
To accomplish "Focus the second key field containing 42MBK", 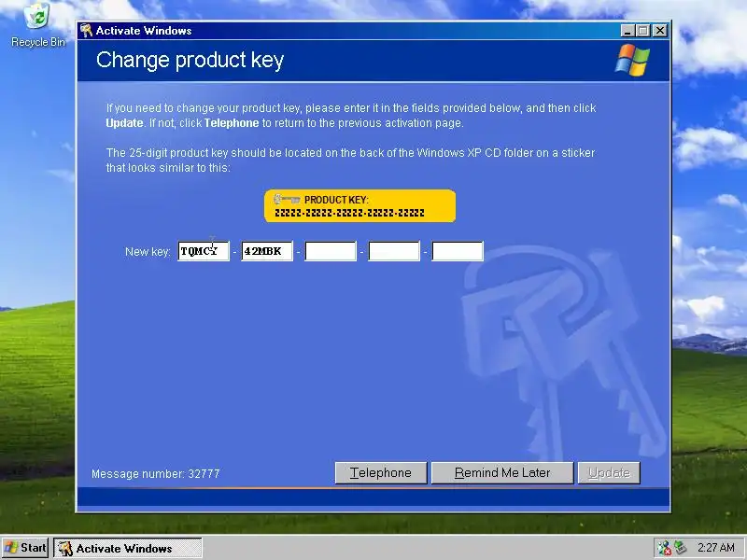I will [x=267, y=251].
